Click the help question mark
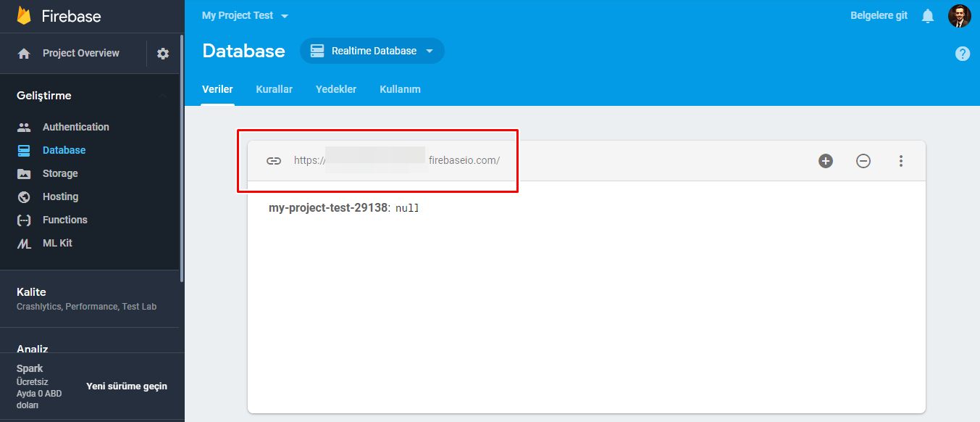 point(962,53)
